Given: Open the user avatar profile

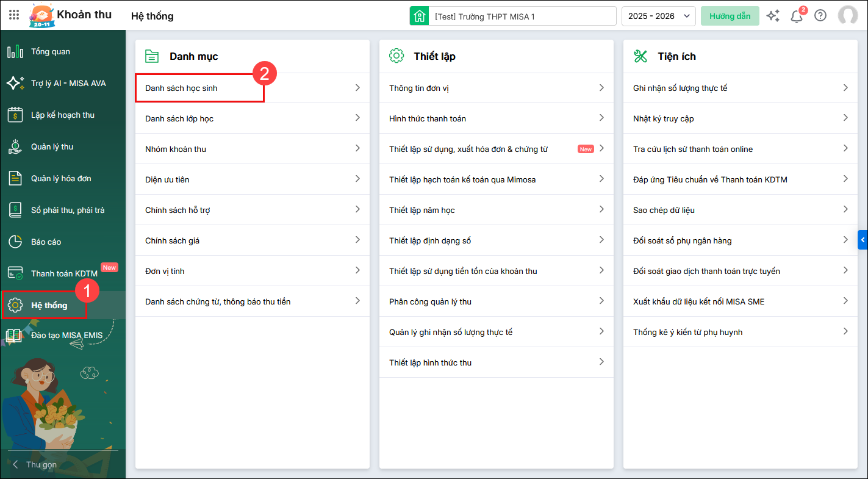Looking at the screenshot, I should pyautogui.click(x=848, y=16).
